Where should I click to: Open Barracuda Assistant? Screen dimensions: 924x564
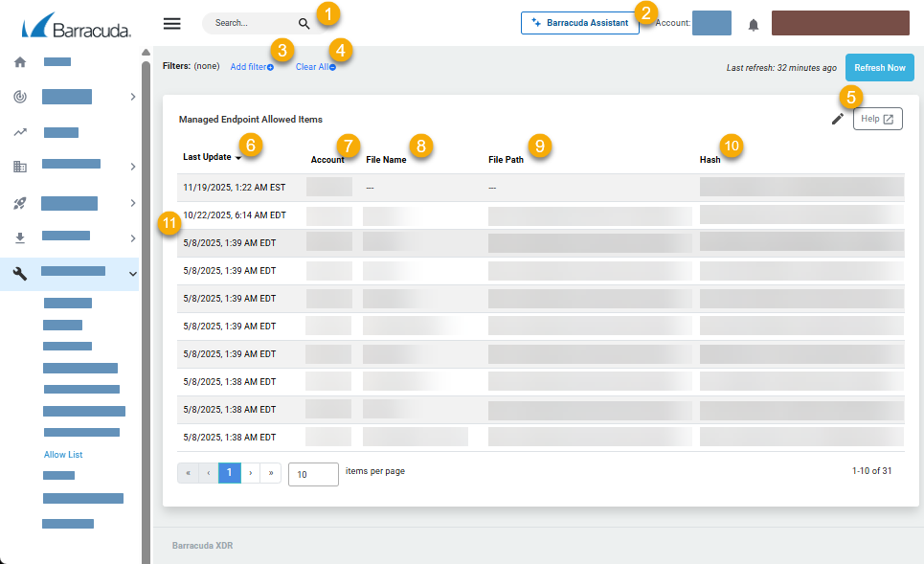pos(579,23)
